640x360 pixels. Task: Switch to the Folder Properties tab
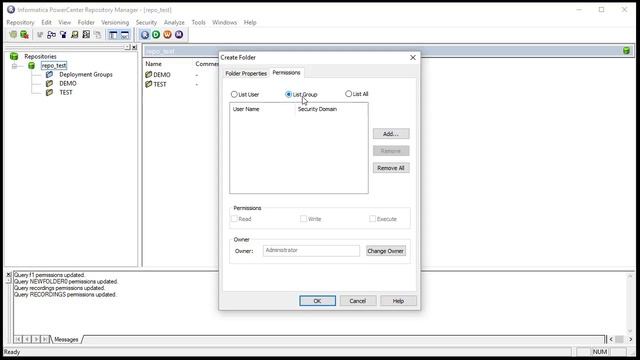[246, 73]
